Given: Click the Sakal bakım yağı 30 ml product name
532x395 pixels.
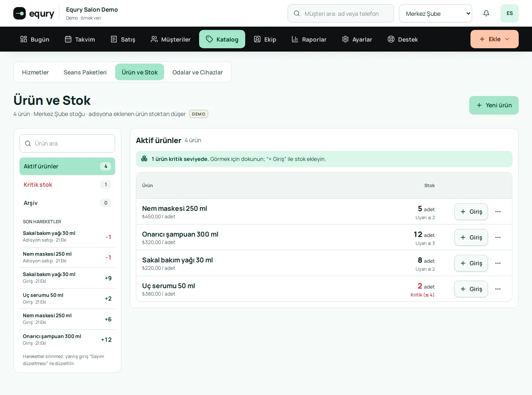Looking at the screenshot, I should [x=177, y=260].
